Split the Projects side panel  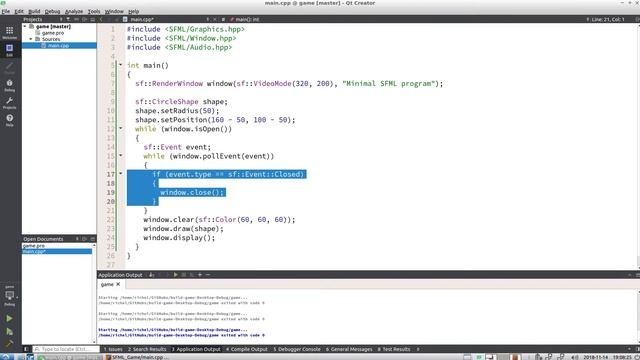coord(84,19)
